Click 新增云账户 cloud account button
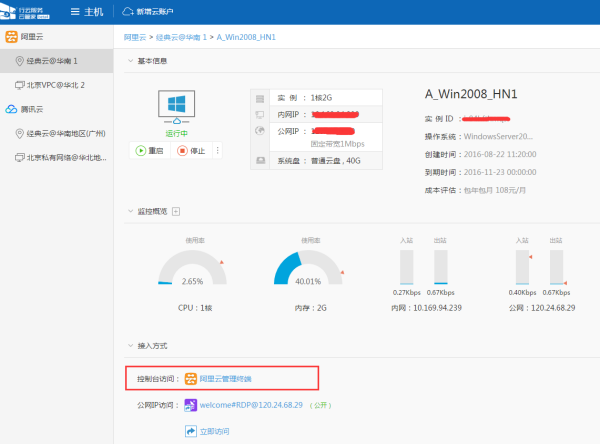This screenshot has width=600, height=444. coord(148,12)
